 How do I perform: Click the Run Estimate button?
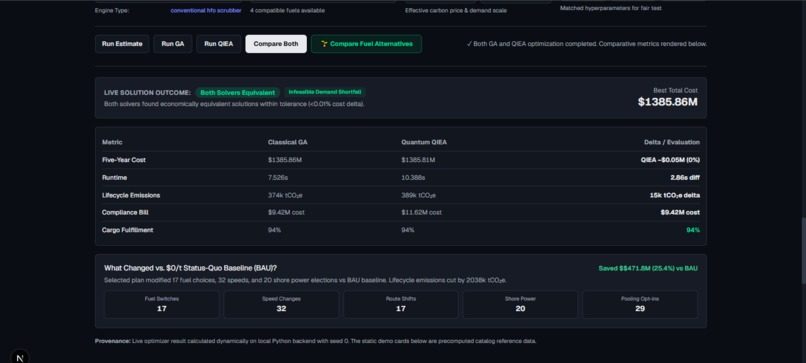[122, 44]
